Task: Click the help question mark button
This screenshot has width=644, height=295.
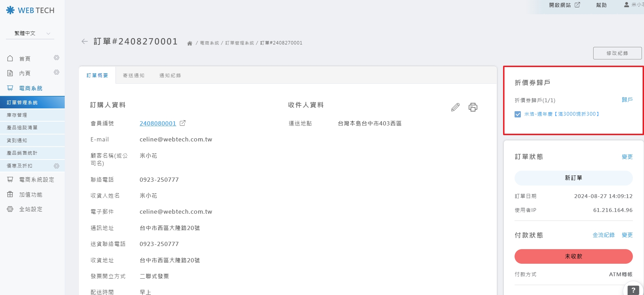Action: click(633, 290)
